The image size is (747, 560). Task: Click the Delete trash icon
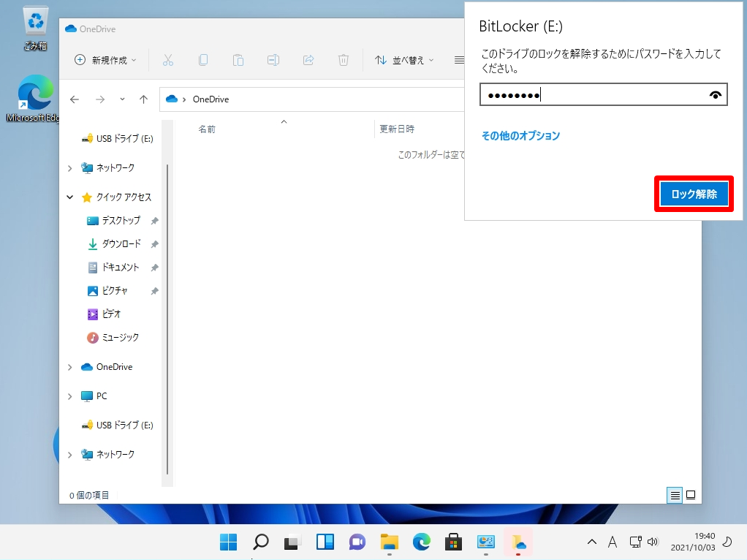pos(343,60)
